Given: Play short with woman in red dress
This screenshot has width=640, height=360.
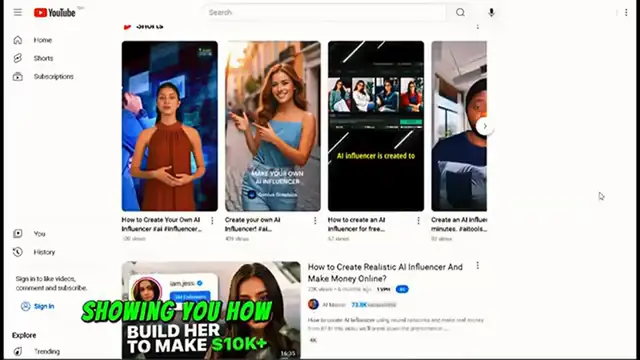Looking at the screenshot, I should click(170, 126).
